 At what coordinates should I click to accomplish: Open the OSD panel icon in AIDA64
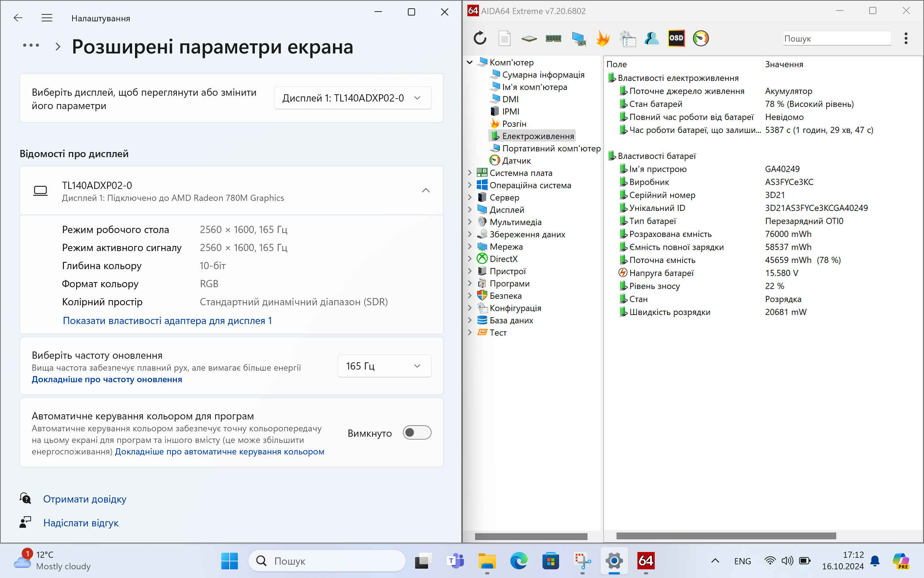676,38
